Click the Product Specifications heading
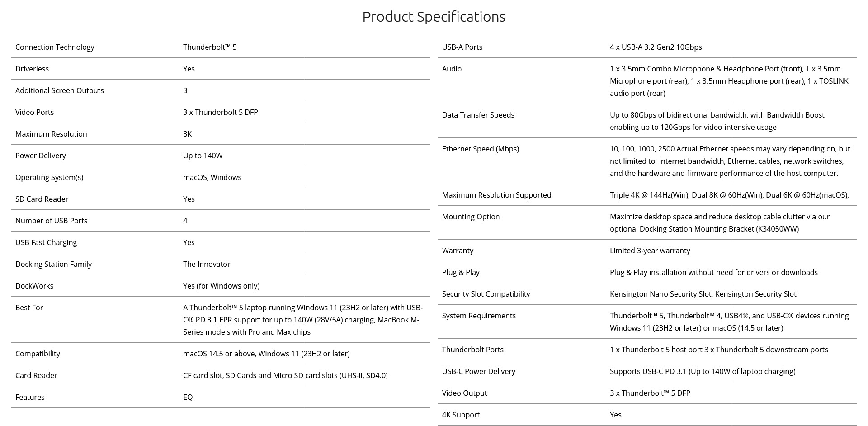The width and height of the screenshot is (868, 426). [434, 17]
